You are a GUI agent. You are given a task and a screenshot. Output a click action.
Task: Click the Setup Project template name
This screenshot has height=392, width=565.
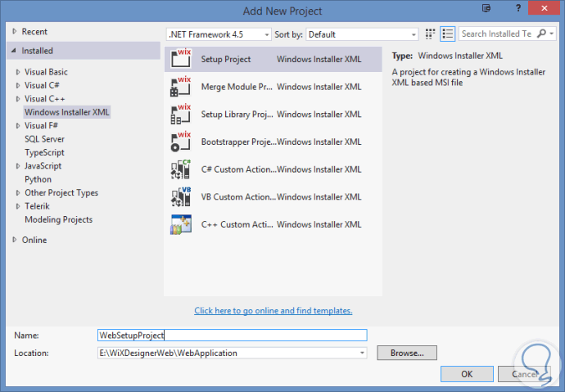(x=225, y=59)
